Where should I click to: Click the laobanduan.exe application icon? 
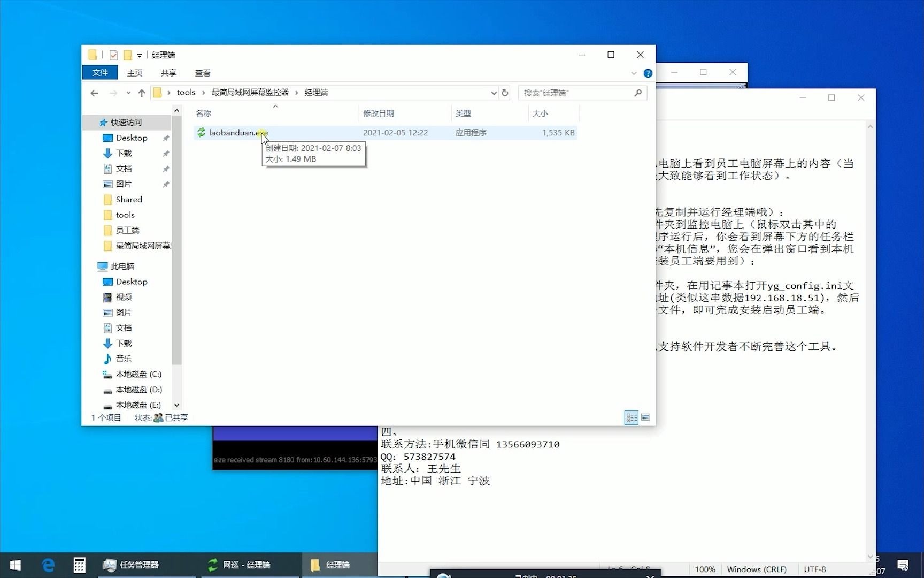(201, 133)
